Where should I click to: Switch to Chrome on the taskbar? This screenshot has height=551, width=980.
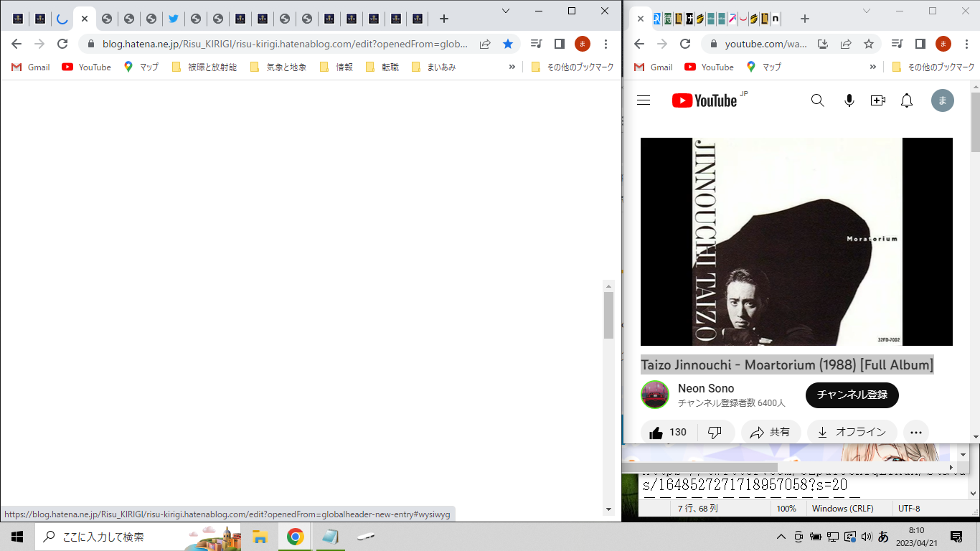point(295,537)
